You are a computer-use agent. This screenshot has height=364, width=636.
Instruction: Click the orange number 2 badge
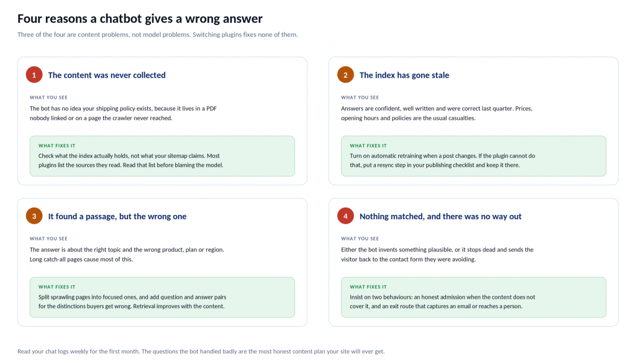(x=345, y=75)
